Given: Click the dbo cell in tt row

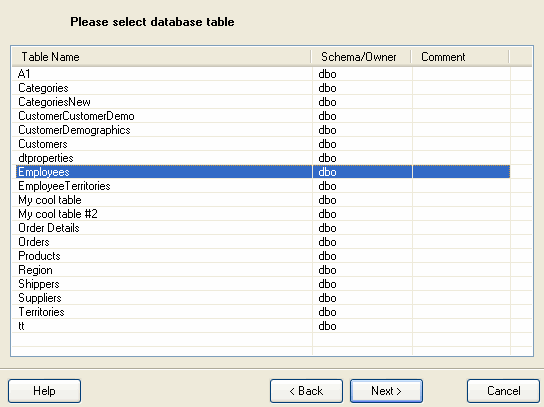Looking at the screenshot, I should (362, 326).
